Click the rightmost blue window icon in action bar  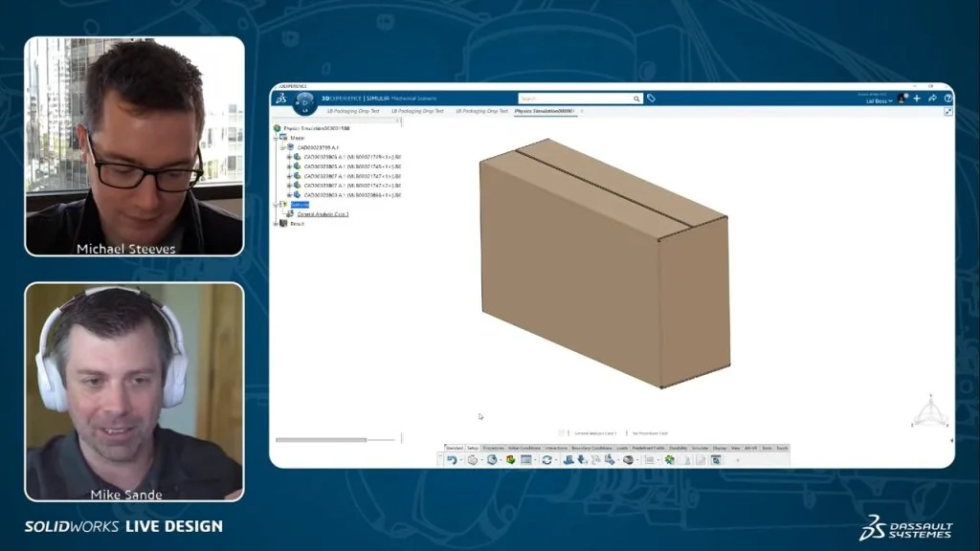pyautogui.click(x=716, y=460)
